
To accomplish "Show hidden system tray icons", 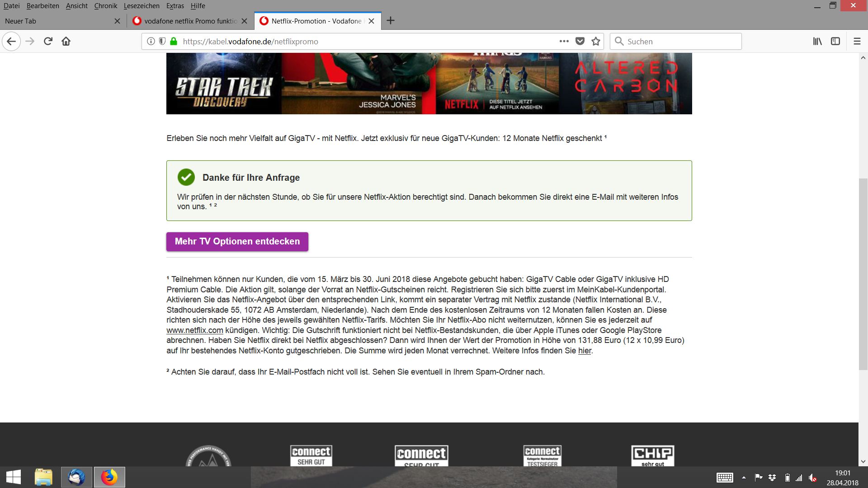I will 744,477.
